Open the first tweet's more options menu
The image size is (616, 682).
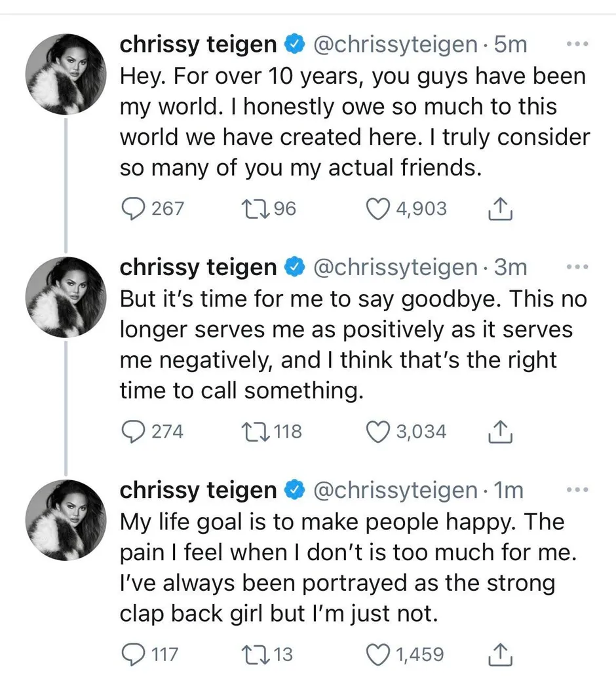(577, 44)
